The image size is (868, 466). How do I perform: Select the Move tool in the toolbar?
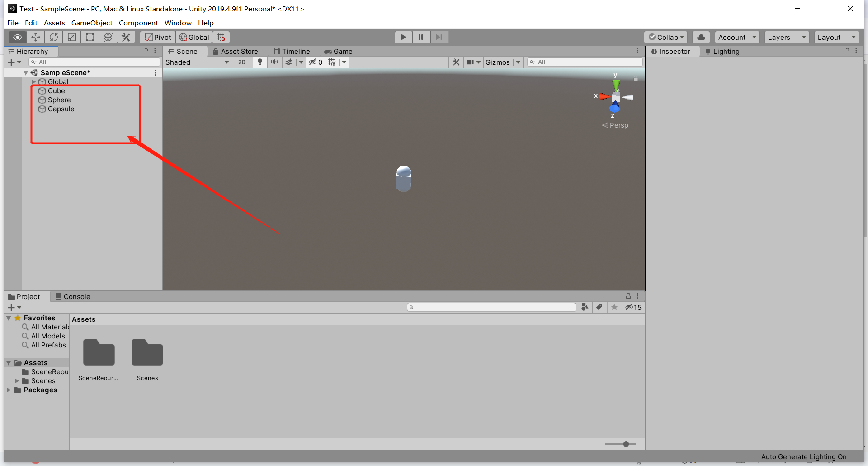point(36,37)
